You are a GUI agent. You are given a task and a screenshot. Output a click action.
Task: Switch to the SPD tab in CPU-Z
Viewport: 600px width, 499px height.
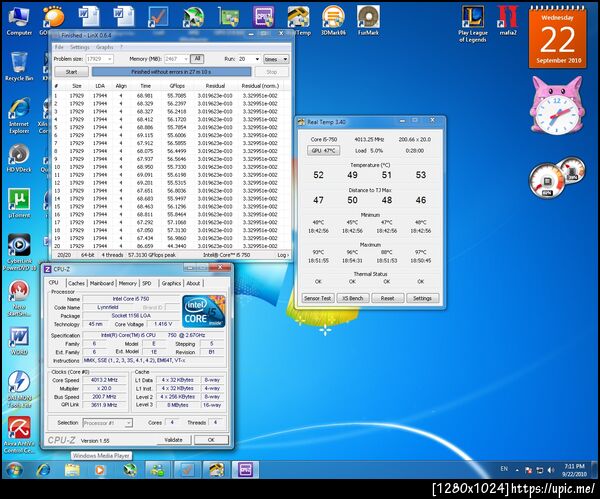147,283
